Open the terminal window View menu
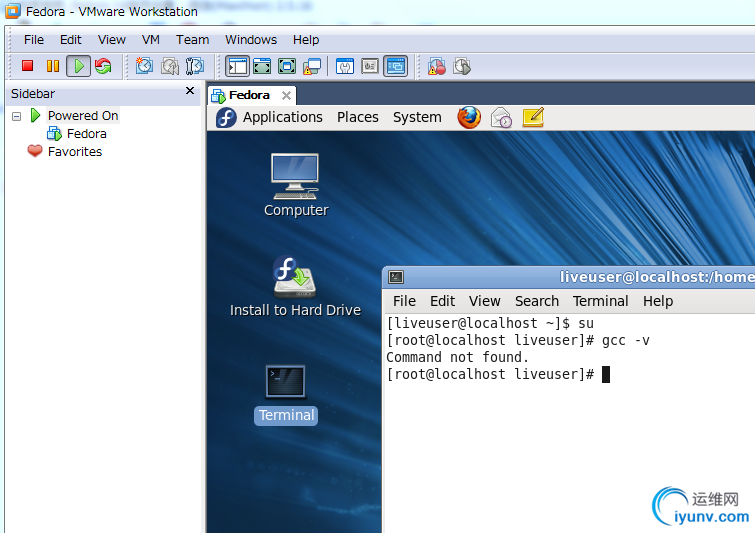The height and width of the screenshot is (533, 755). click(484, 301)
